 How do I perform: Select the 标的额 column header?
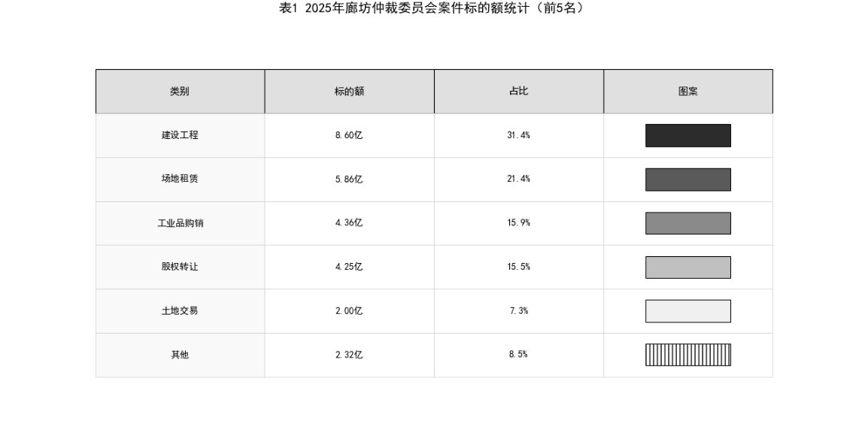[349, 92]
